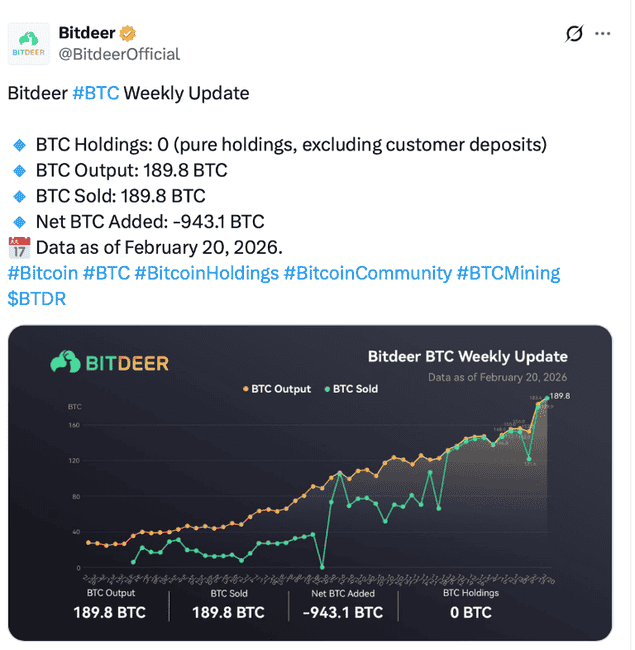The width and height of the screenshot is (635, 650).
Task: Click the blue diamond bullet beside BTC Holdings
Action: pos(19,145)
